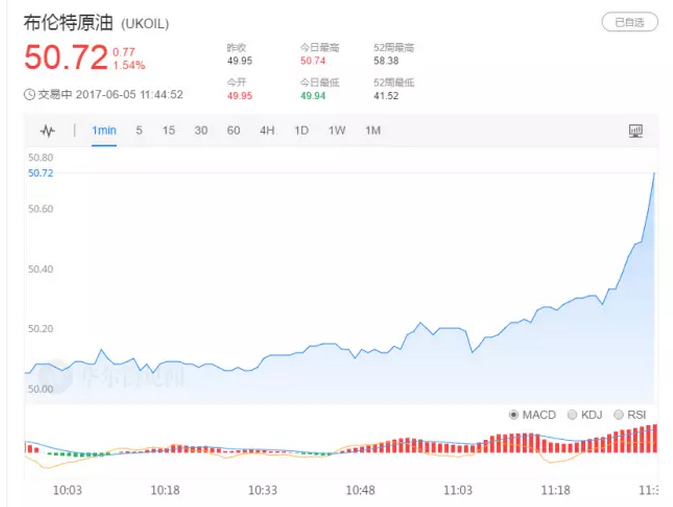Choose the 60 minute timeframe tab

[233, 131]
